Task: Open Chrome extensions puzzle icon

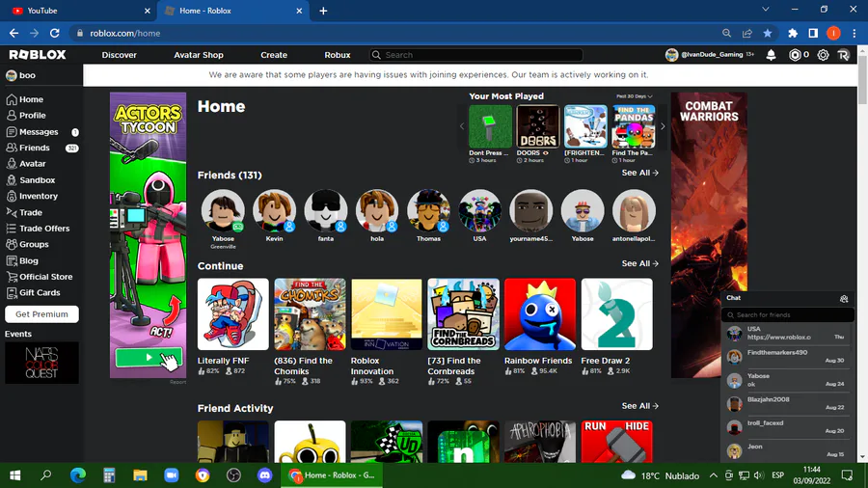Action: (x=793, y=33)
